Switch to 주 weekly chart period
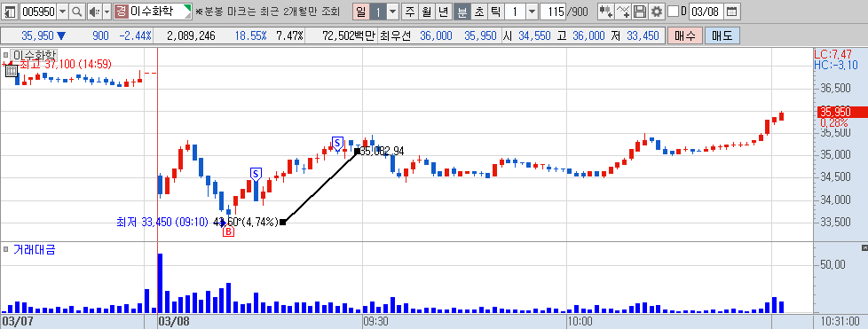The height and width of the screenshot is (329, 868). 409,11
